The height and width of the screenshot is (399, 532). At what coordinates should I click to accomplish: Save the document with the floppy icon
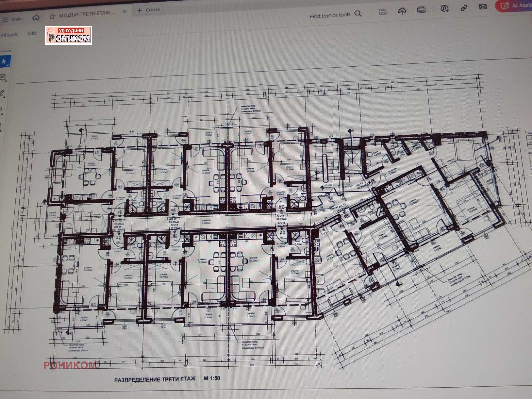tap(383, 12)
